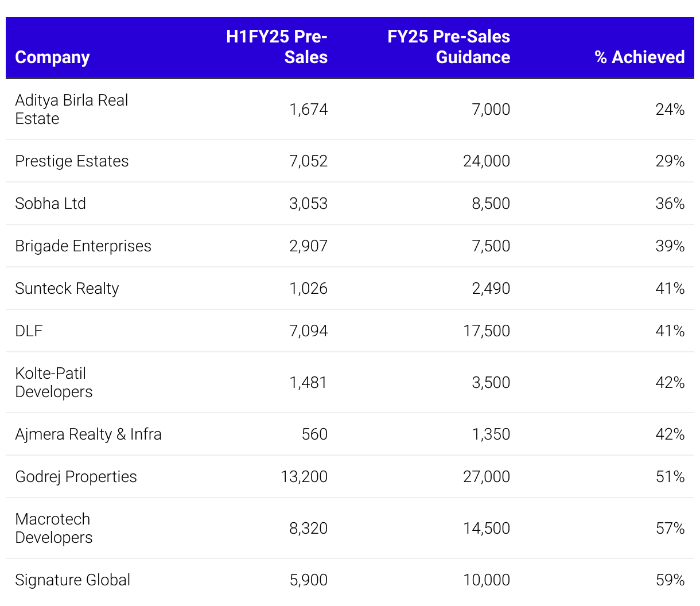
Task: Select Ajmera Realty & Infra row
Action: point(88,434)
